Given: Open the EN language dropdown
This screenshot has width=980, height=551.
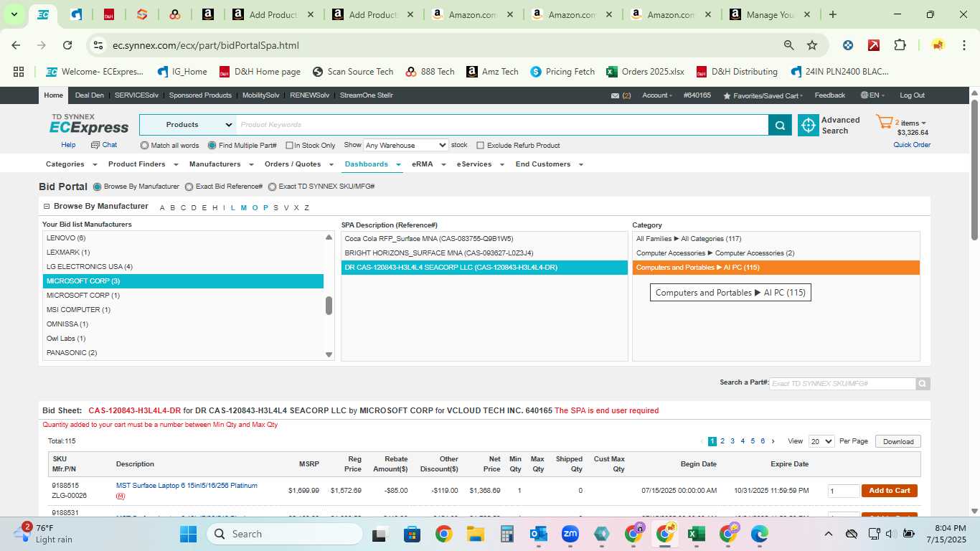Looking at the screenshot, I should (873, 95).
